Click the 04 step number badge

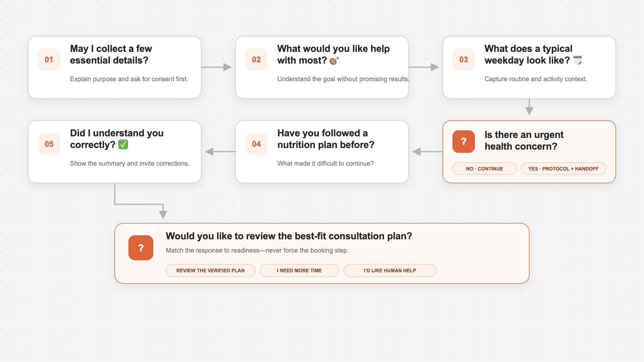[256, 144]
